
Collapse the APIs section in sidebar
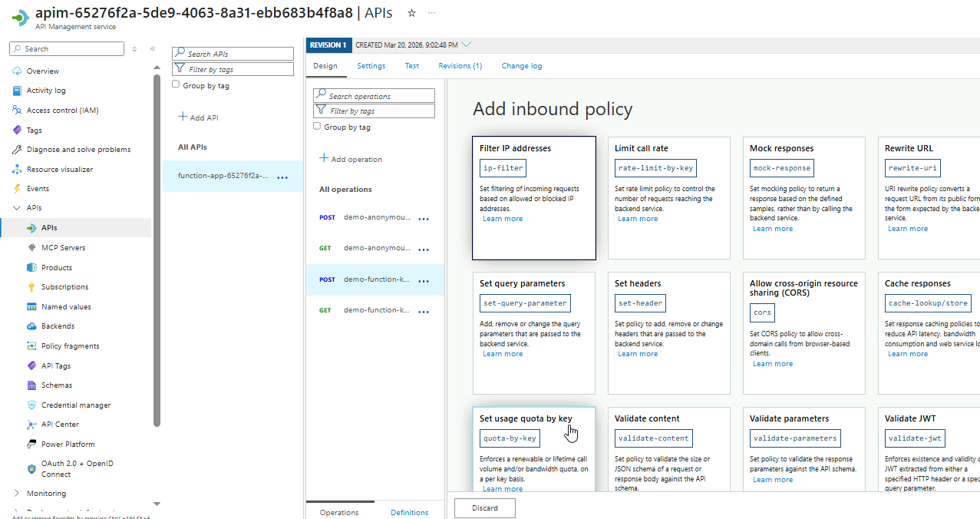tap(17, 208)
